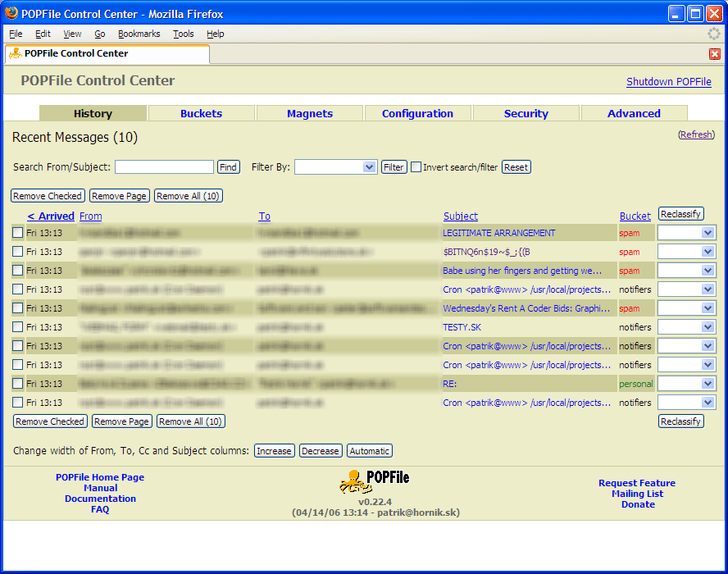The height and width of the screenshot is (574, 728).
Task: Open reclassify dropdown for Wednesday's Rent A Coder
Action: pos(686,307)
